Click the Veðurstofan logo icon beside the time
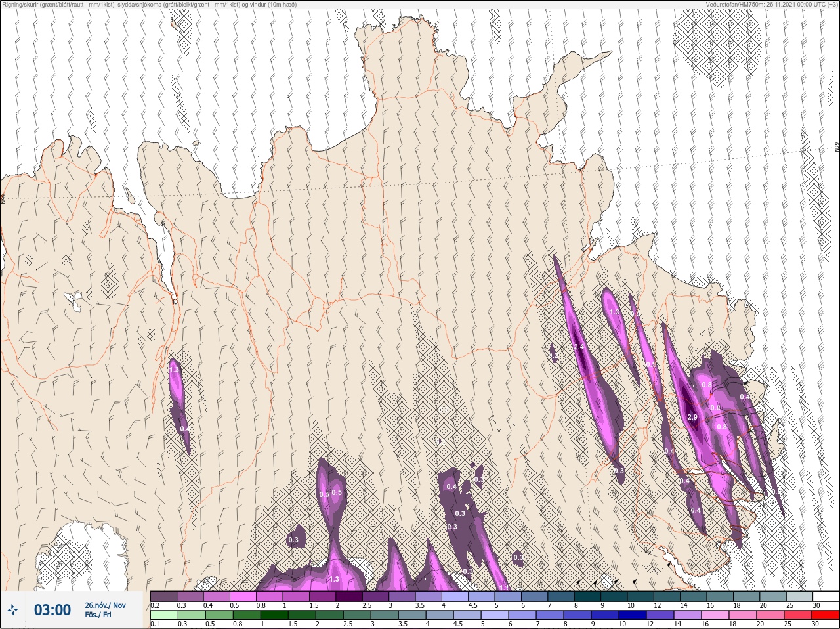Viewport: 840px width, 629px height. [x=12, y=610]
